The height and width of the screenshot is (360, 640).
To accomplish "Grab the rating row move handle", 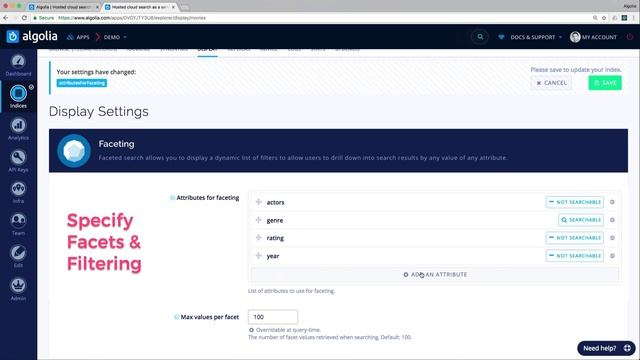I will tap(258, 238).
